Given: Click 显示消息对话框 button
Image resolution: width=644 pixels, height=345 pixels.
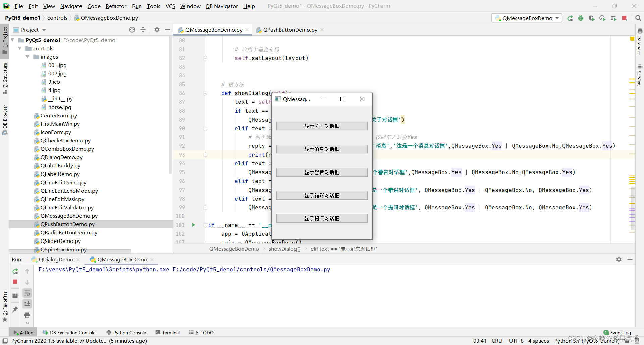Looking at the screenshot, I should (322, 149).
